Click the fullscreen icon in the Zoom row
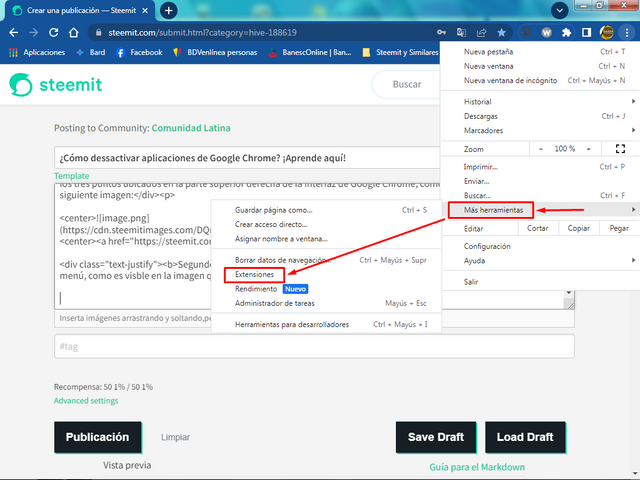This screenshot has width=640, height=480. coord(620,149)
